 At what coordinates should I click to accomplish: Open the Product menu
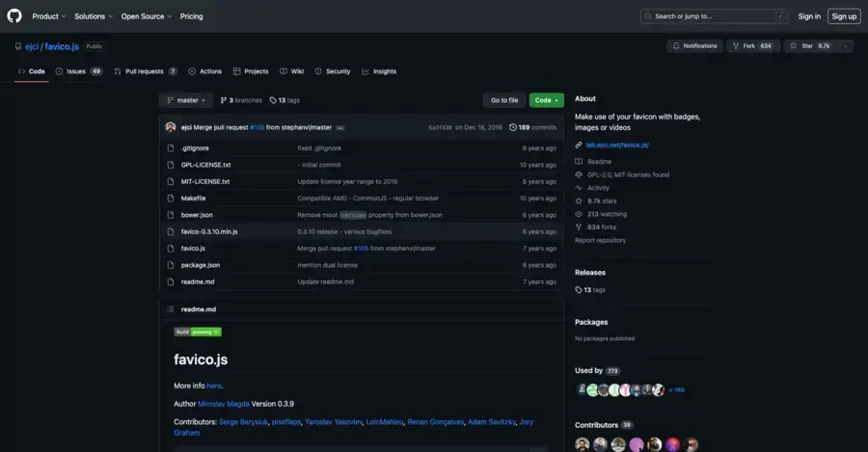click(x=49, y=16)
